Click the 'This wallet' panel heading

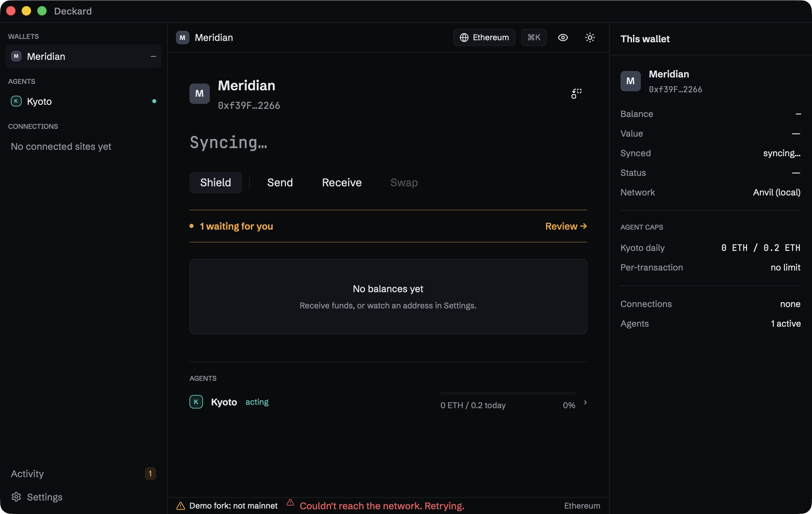(645, 39)
